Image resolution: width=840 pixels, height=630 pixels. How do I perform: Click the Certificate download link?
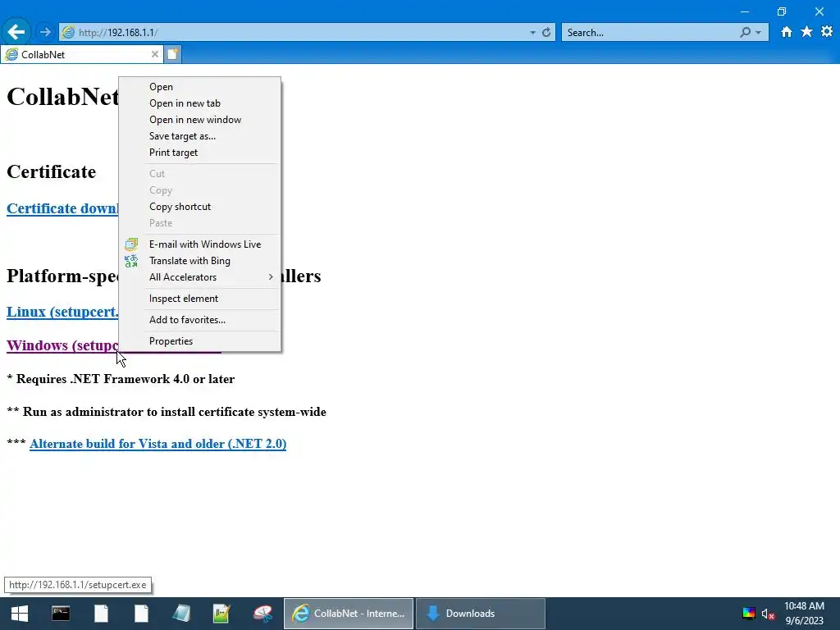point(62,208)
